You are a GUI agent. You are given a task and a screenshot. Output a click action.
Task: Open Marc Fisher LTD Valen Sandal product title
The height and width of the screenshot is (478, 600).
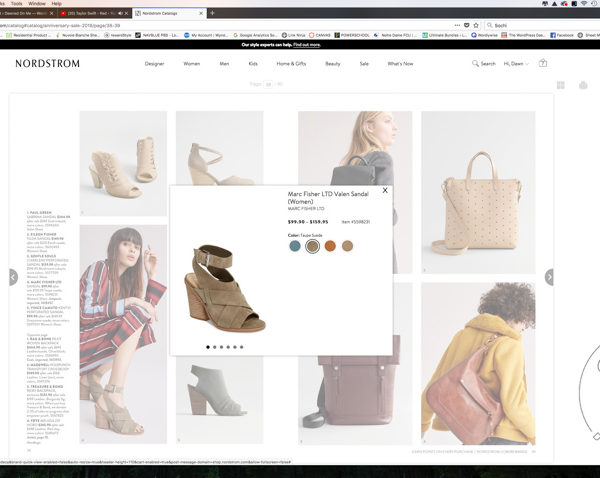(328, 197)
